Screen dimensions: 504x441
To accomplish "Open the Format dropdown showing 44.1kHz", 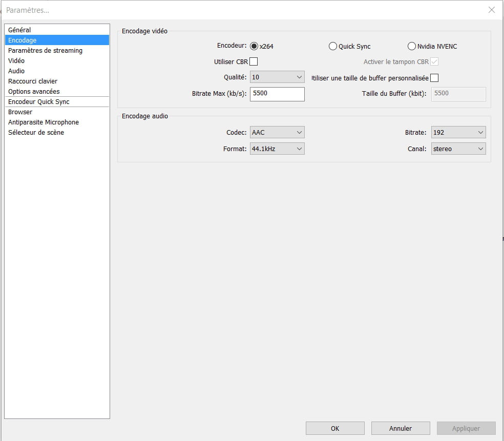I will point(277,149).
